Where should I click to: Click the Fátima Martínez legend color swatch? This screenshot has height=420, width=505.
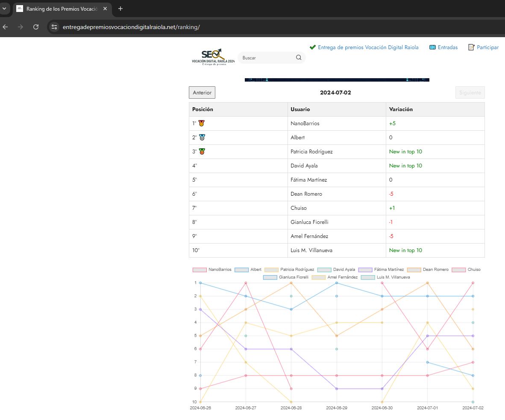[365, 270]
